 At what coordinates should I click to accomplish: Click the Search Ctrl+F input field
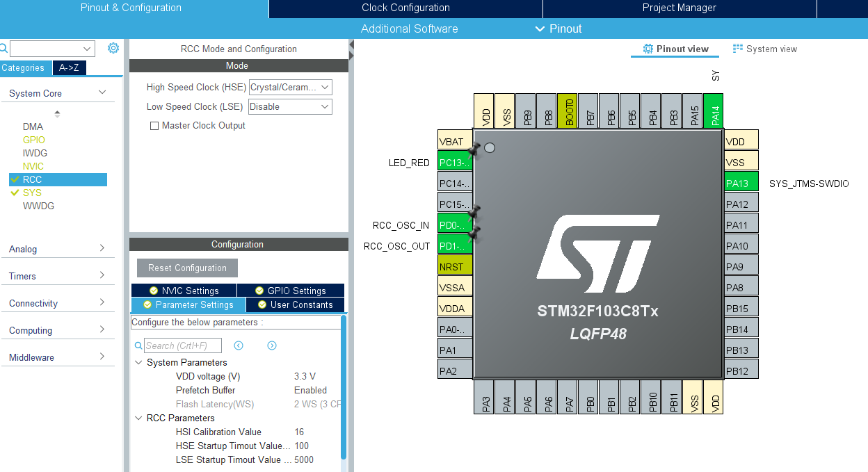[x=182, y=345]
